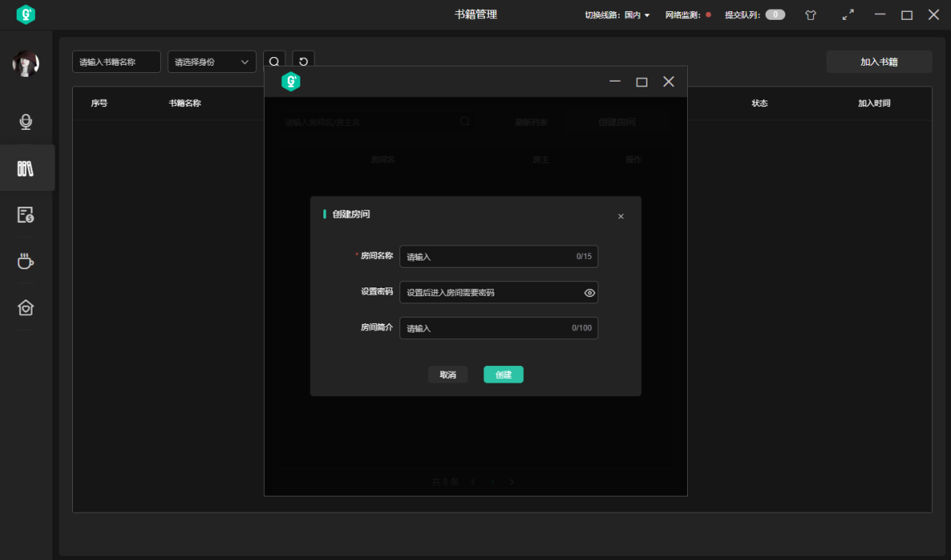
Task: Open the books library sidebar icon
Action: (25, 168)
